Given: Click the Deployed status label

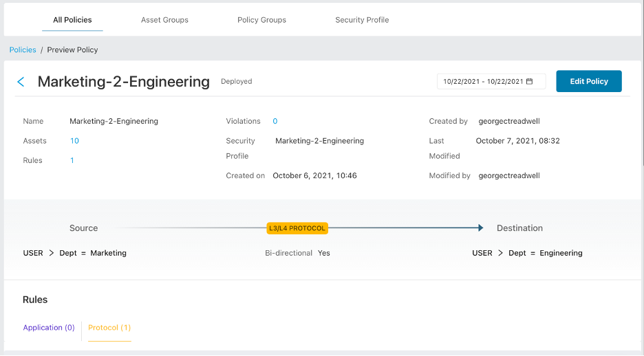Looking at the screenshot, I should [237, 81].
